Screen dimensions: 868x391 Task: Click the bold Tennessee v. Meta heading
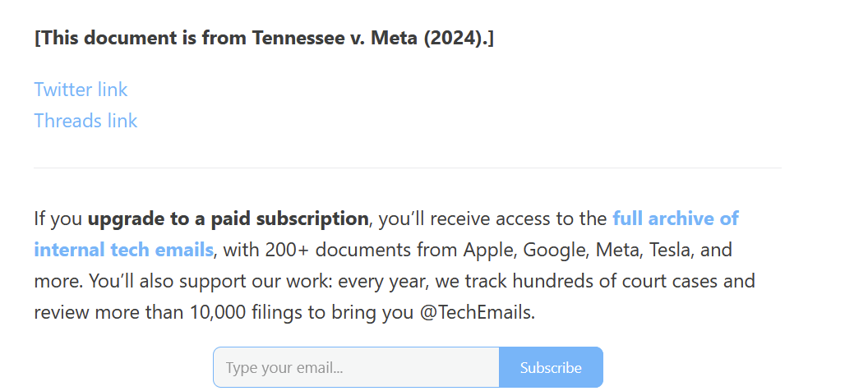[x=264, y=38]
